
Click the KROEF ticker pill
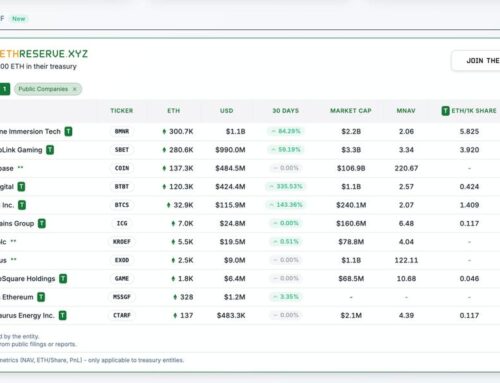click(122, 242)
